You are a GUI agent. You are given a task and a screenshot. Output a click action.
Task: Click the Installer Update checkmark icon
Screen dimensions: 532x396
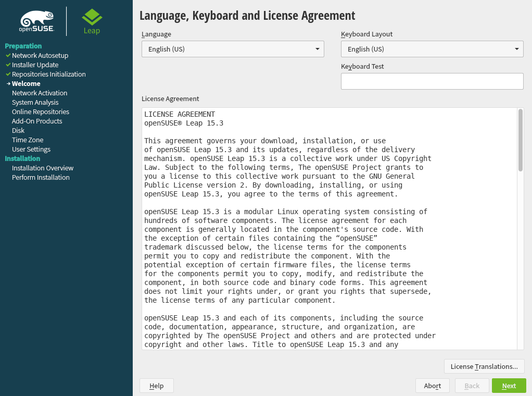[x=8, y=65]
